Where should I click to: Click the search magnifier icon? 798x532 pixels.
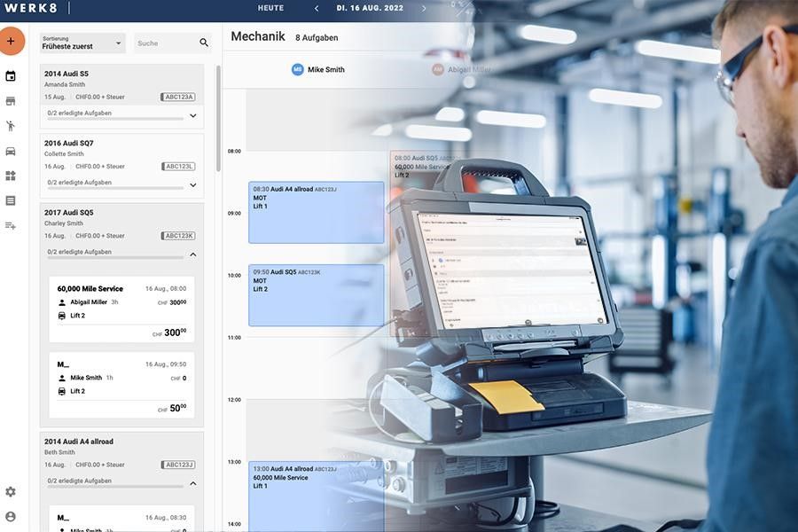pyautogui.click(x=204, y=43)
